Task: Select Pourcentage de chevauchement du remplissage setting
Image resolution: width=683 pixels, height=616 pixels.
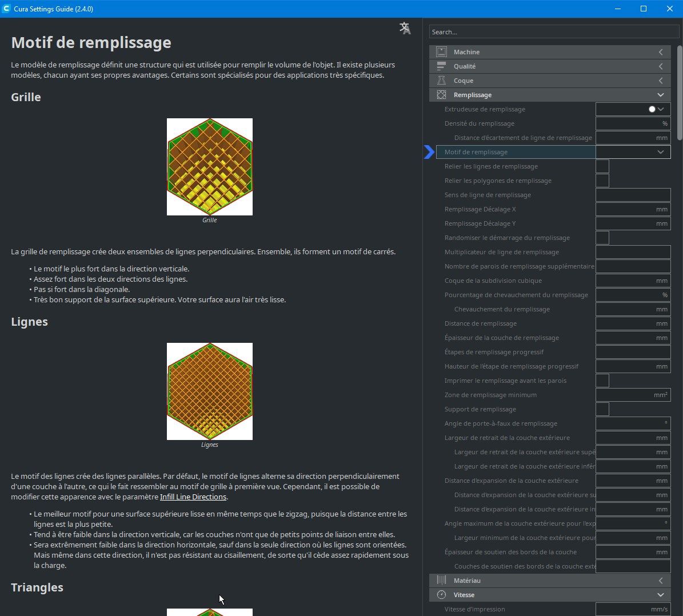Action: (516, 295)
